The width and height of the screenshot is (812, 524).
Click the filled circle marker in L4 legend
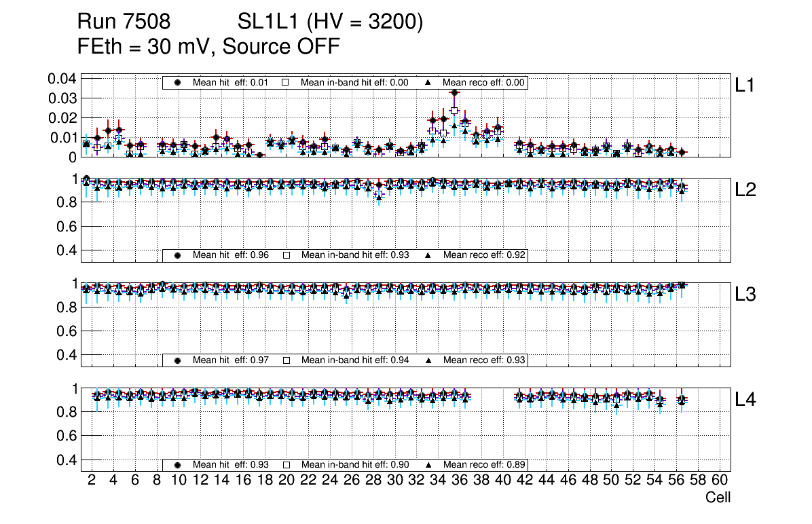tap(178, 465)
